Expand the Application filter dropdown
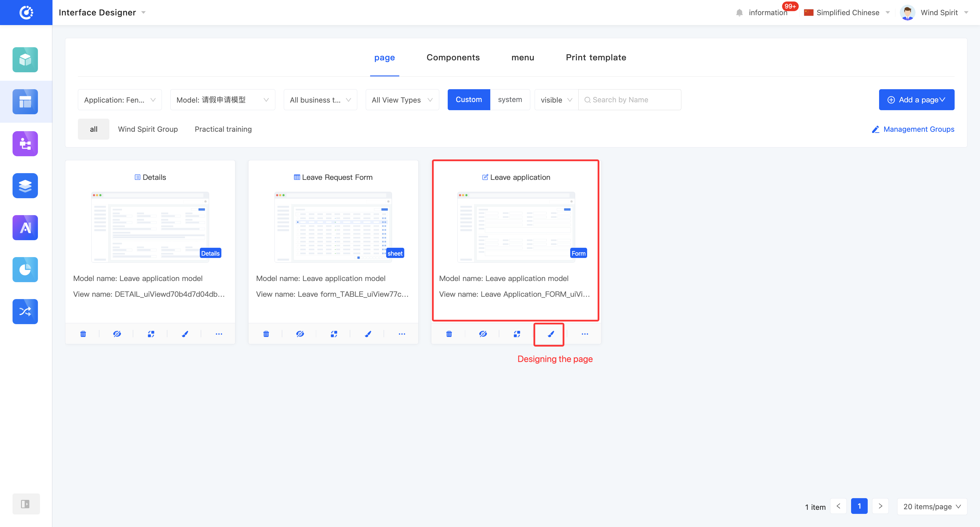The height and width of the screenshot is (527, 980). (120, 100)
